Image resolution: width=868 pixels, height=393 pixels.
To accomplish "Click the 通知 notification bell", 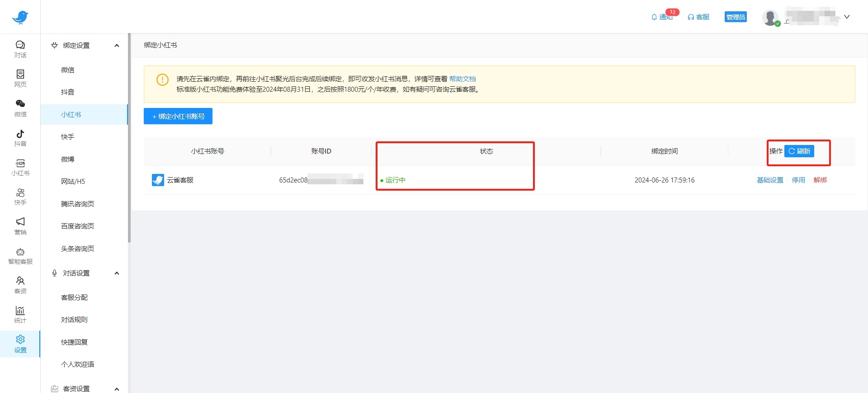I will (662, 17).
